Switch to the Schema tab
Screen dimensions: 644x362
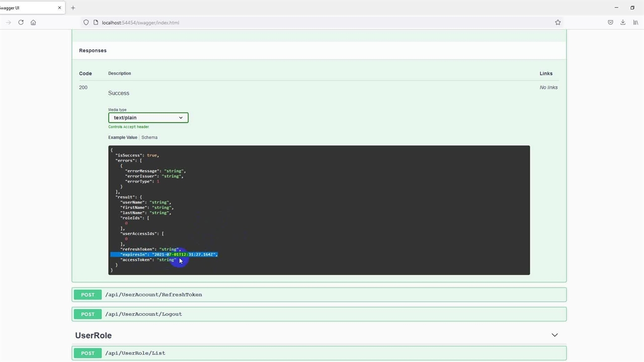pyautogui.click(x=149, y=137)
